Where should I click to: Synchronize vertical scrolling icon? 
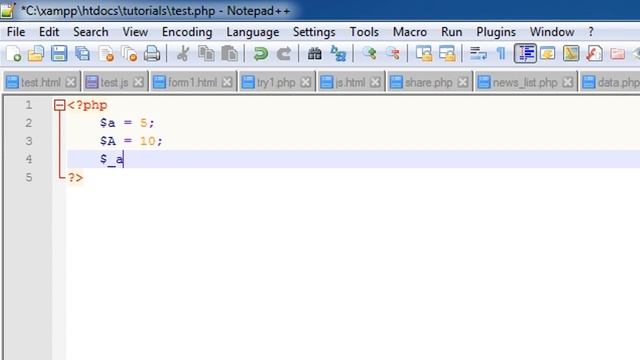pos(424,54)
